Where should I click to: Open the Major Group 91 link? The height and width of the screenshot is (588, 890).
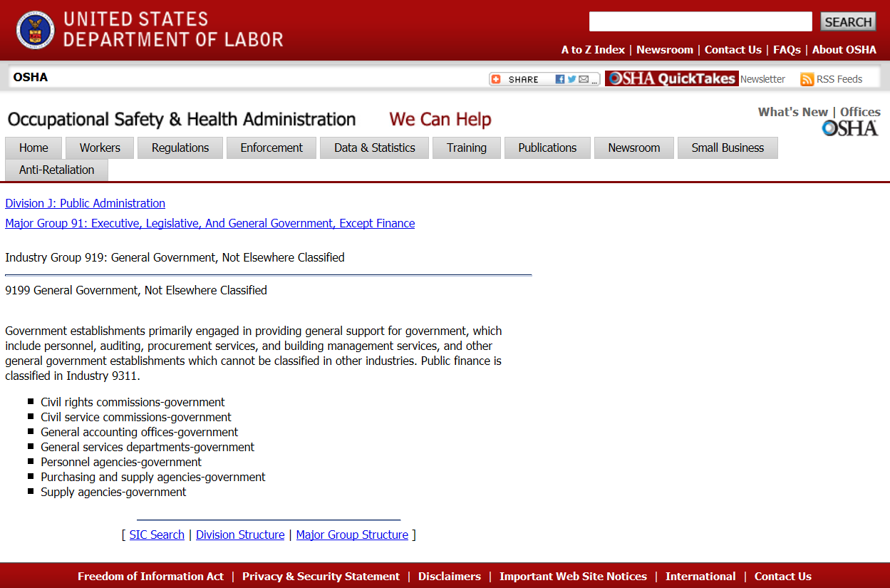[209, 223]
